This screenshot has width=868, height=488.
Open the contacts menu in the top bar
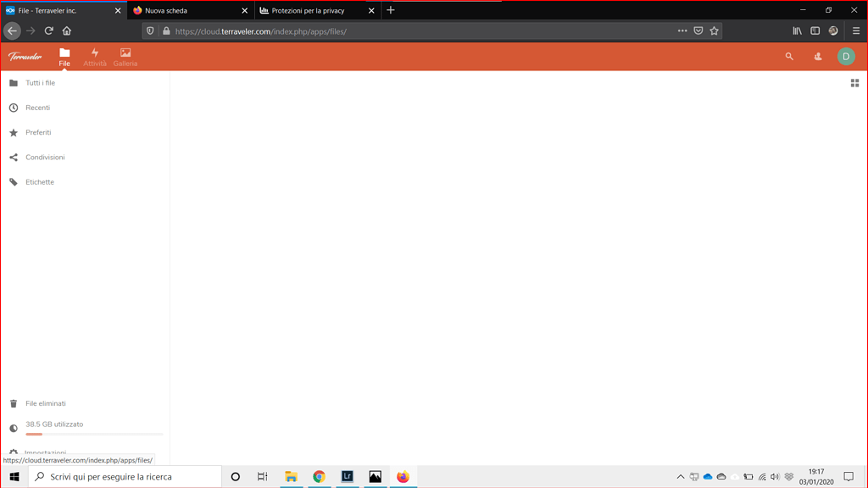pos(817,56)
